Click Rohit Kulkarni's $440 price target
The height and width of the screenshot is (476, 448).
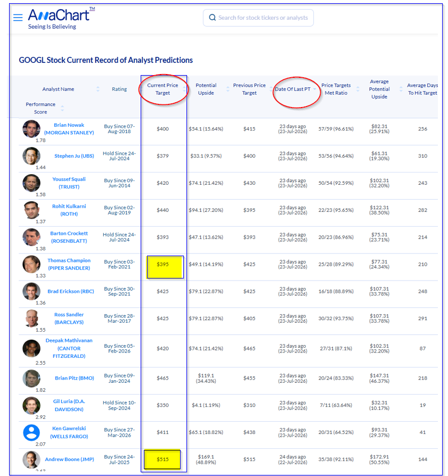(162, 210)
